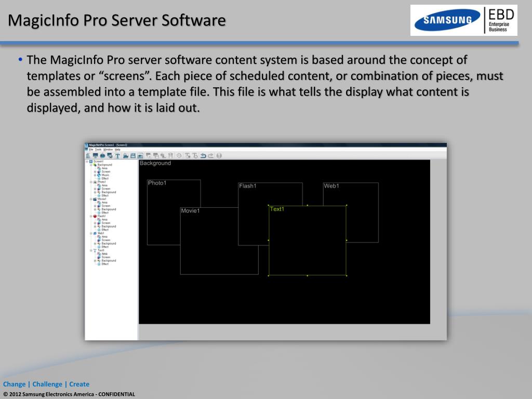Select Area under Photo1 in tree
Screen dimensions: 532x399
[104, 185]
